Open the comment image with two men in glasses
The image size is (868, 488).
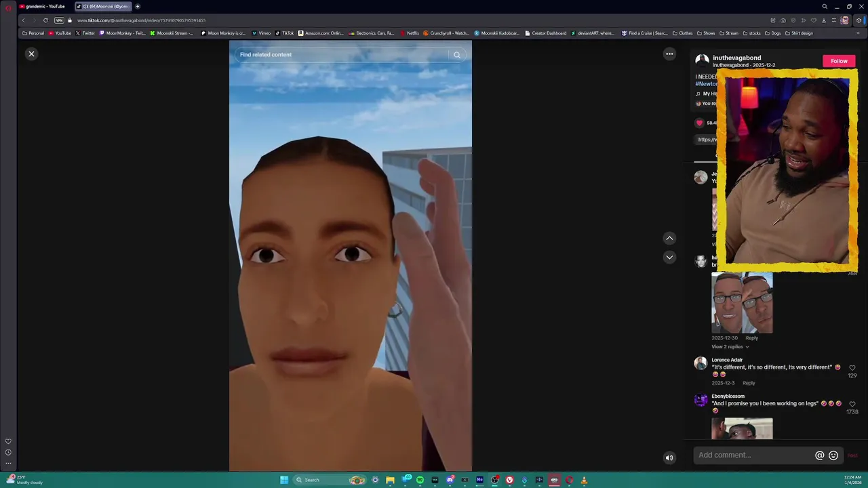[x=742, y=303]
